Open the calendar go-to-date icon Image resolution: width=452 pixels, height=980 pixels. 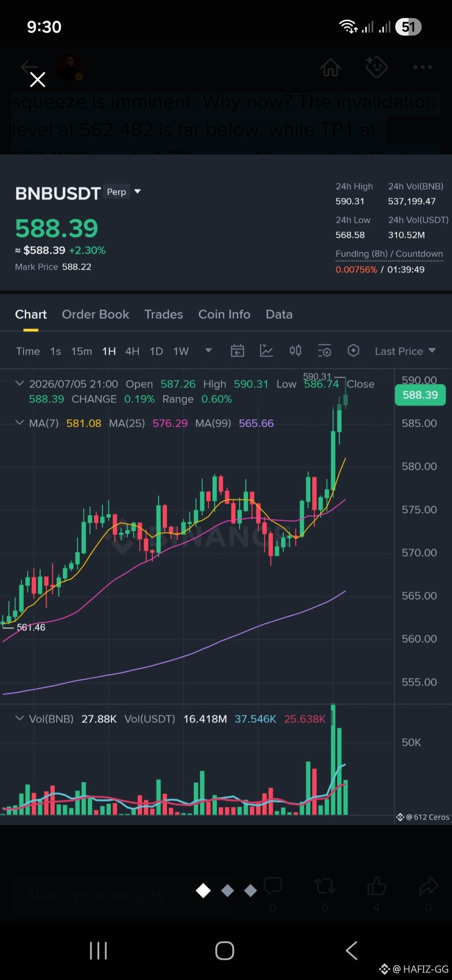(237, 351)
